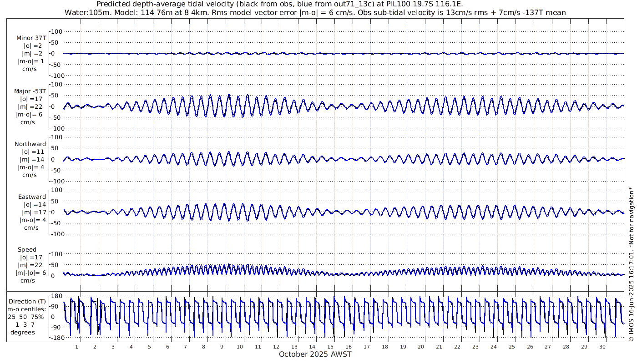Screen dimensions: 637x364
Task: Click the -180 tick on Direction axis
Action: (55, 338)
